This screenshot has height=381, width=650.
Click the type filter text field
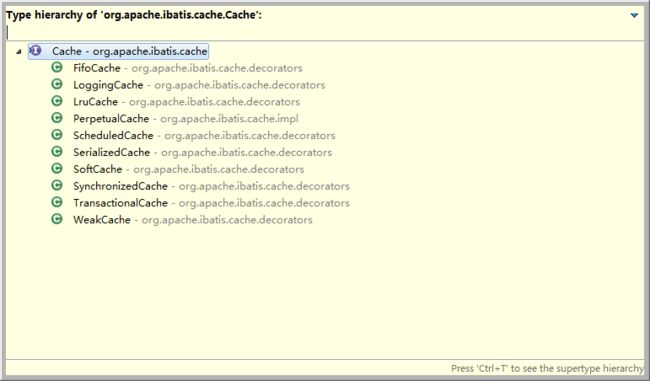point(323,32)
